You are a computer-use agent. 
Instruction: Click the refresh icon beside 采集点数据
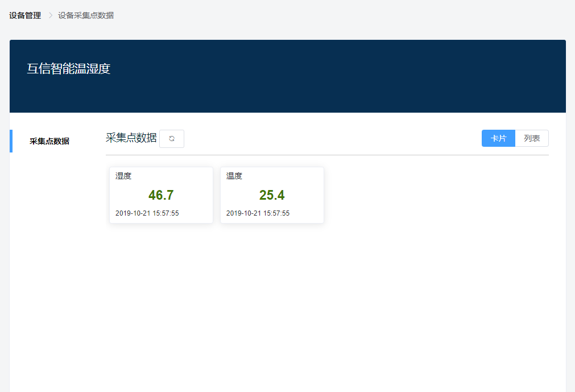tap(172, 139)
